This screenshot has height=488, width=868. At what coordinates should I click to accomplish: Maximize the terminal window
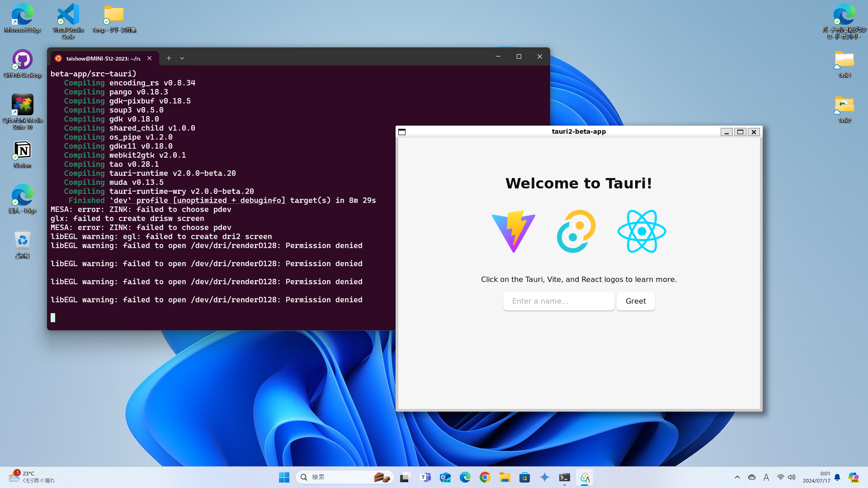tap(519, 56)
